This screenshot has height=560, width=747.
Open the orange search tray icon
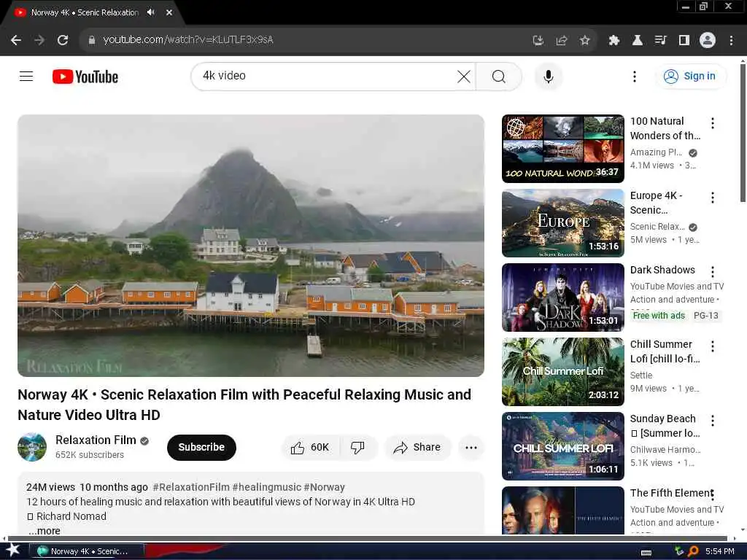pyautogui.click(x=693, y=551)
